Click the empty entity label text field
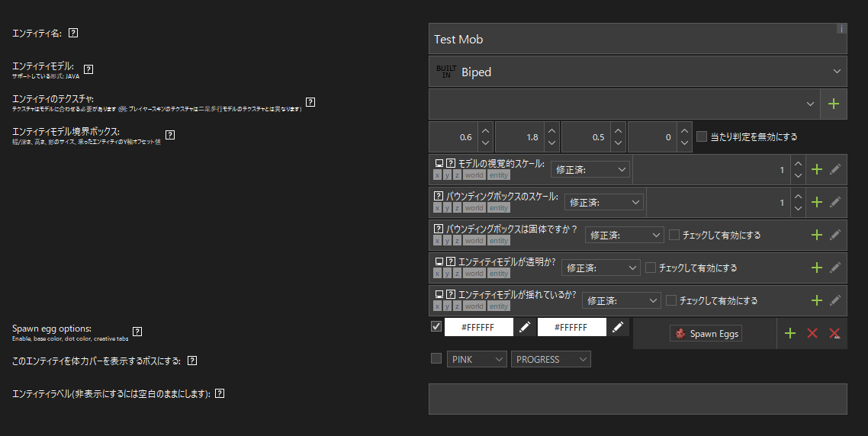 coord(638,398)
